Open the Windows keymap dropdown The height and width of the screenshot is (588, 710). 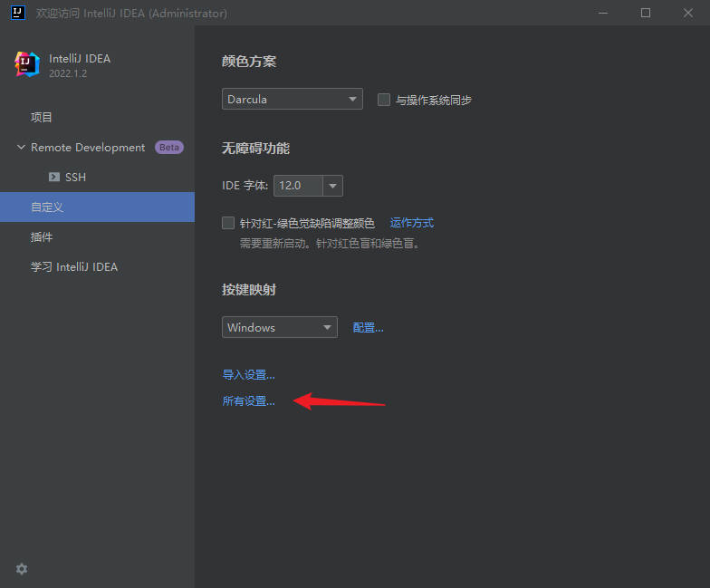279,327
